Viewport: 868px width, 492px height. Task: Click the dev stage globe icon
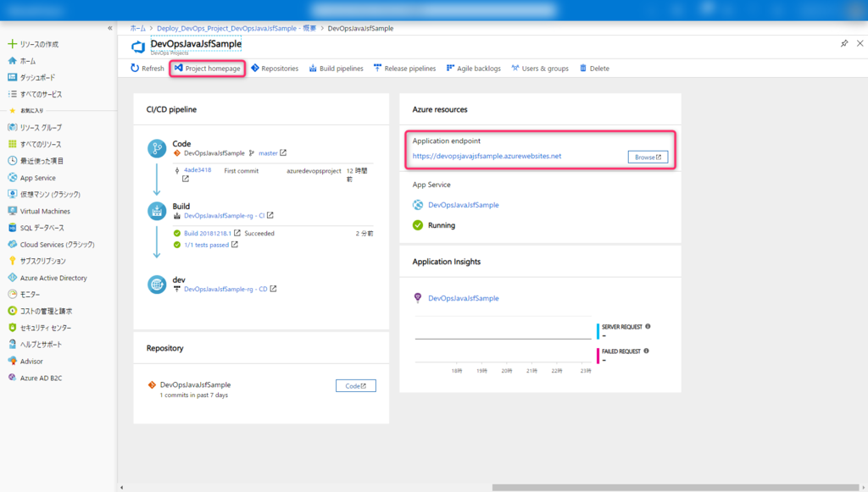coord(157,285)
